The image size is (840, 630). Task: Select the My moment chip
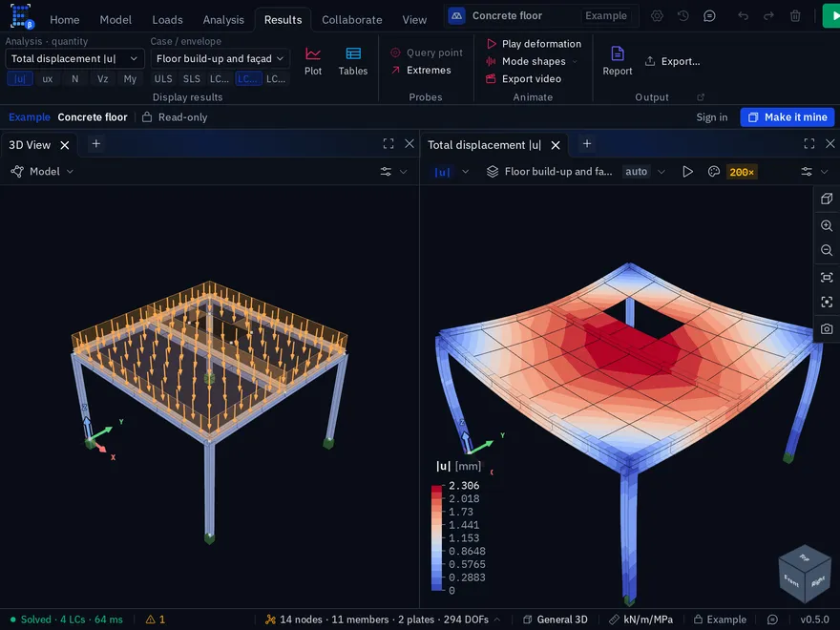[130, 78]
